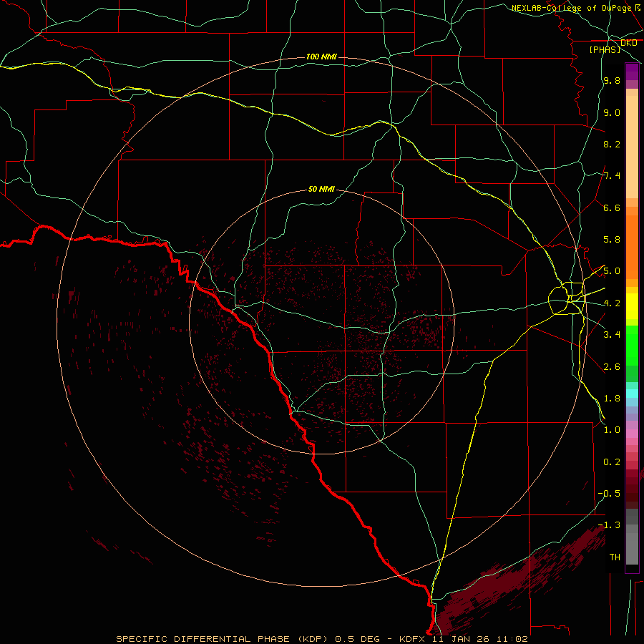Screen dimensions: 644x644
Task: Pick the purple swatch atop the color bar
Action: coord(632,72)
